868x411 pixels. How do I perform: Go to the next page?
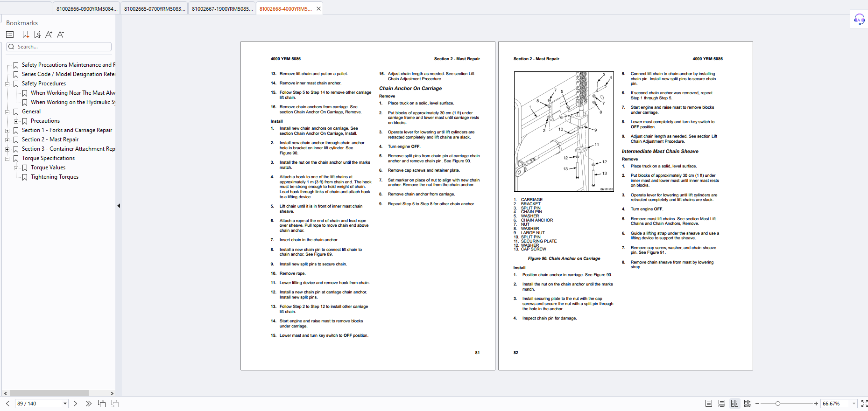(75, 404)
